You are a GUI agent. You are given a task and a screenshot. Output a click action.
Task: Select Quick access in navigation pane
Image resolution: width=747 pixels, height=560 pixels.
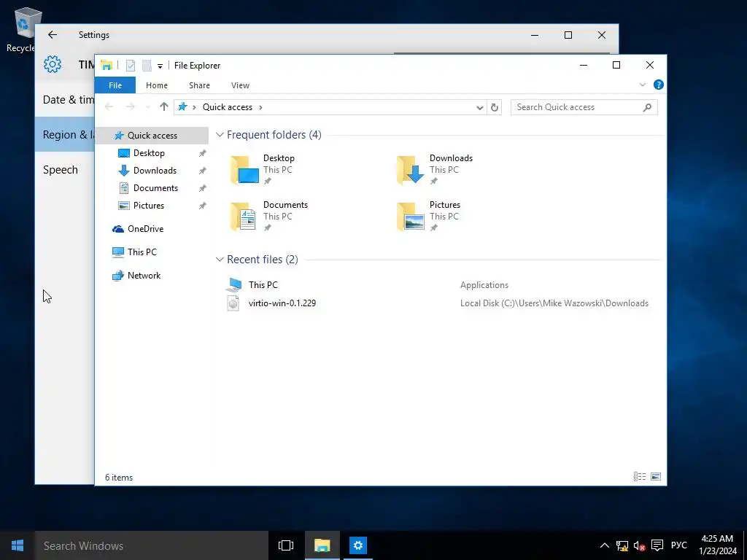click(152, 135)
